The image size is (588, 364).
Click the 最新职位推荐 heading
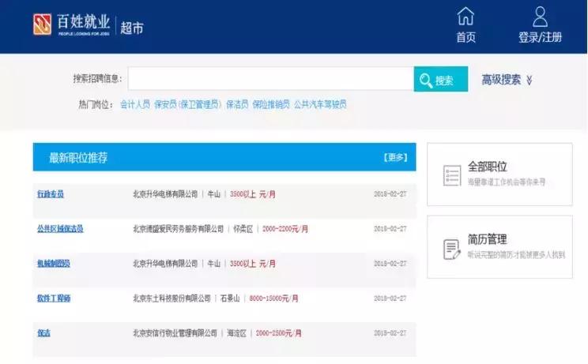coord(78,157)
